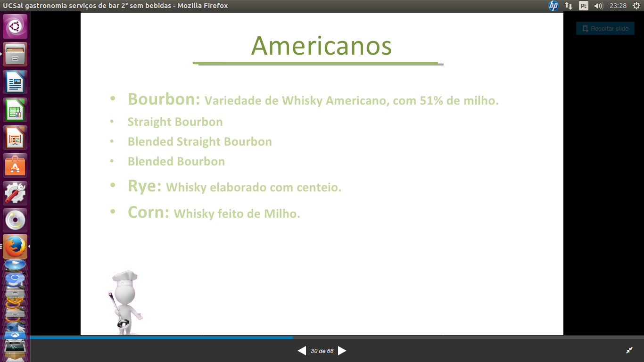Screen dimensions: 644x362
Task: Launch LibreOffice Writer
Action: 15,82
